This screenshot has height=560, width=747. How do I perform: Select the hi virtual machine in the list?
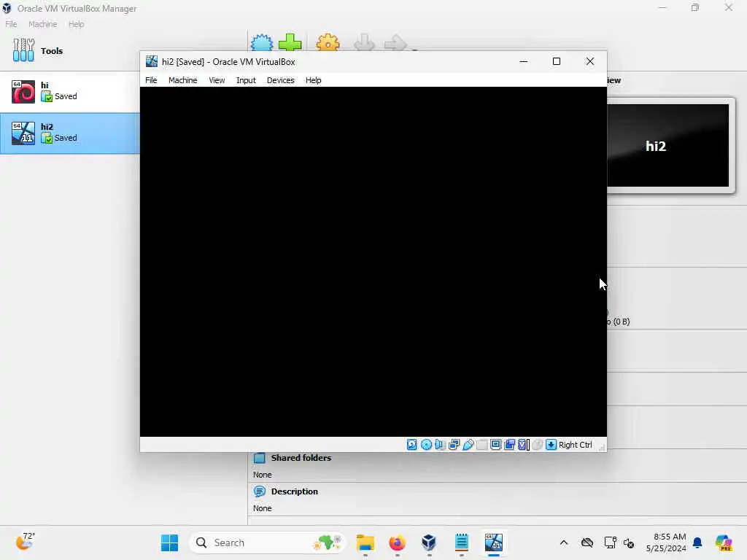(x=69, y=91)
